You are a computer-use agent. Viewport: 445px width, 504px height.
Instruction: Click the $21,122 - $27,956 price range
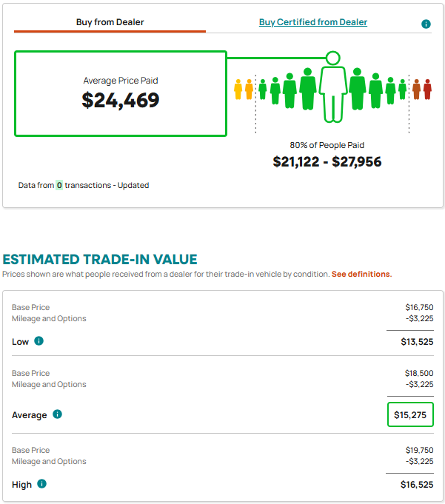[327, 161]
